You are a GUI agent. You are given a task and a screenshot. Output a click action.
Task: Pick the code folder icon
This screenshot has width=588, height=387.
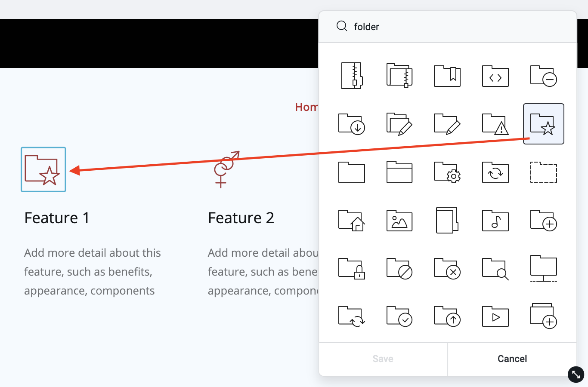point(495,76)
